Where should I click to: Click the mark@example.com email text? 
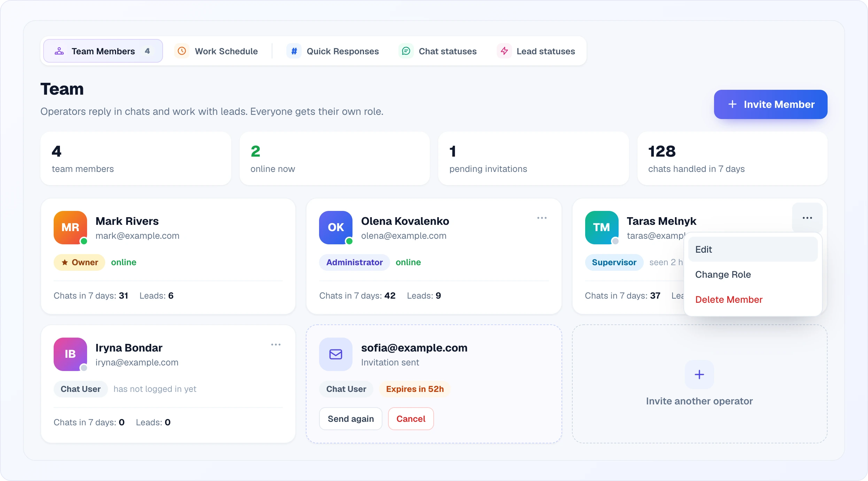pos(137,236)
